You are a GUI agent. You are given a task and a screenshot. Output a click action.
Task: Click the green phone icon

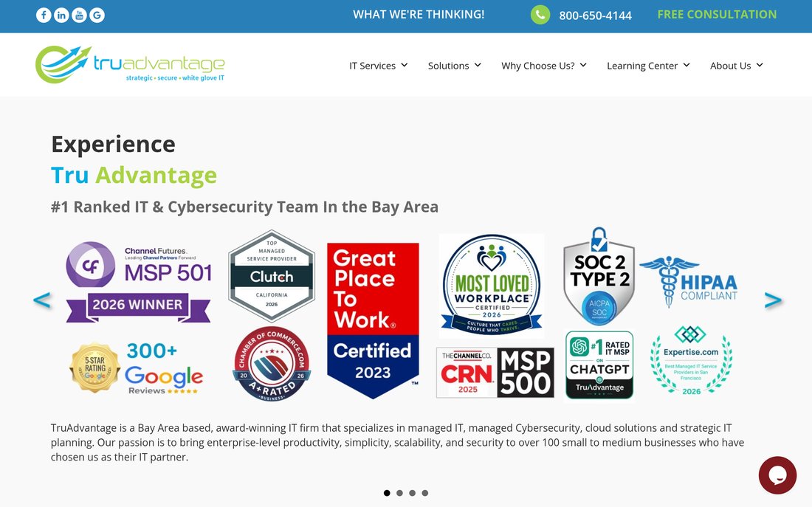tap(540, 15)
